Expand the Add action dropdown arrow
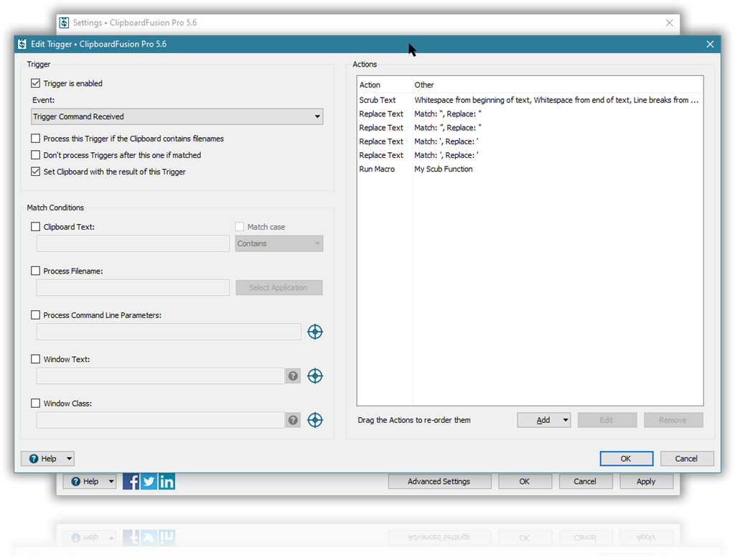735x560 pixels. pos(566,420)
